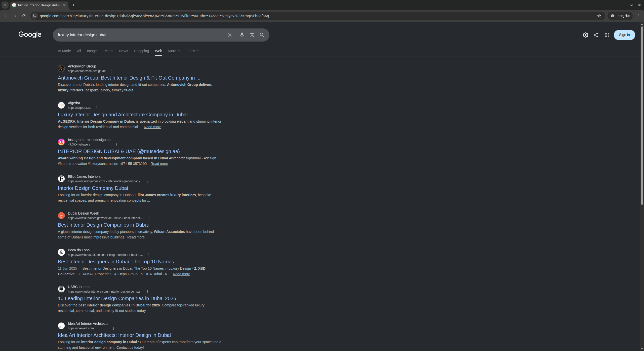Go back to previous page
Screen dimensions: 644x351
pos(6,16)
